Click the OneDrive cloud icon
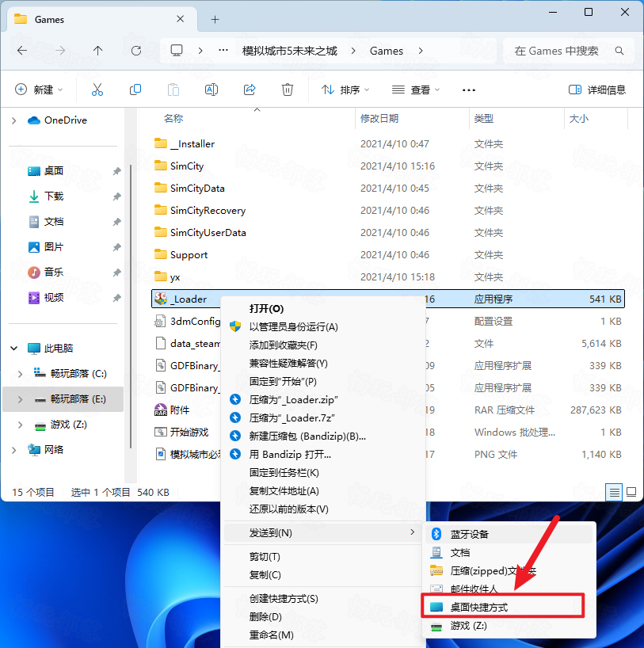Viewport: 644px width, 648px height. (34, 120)
